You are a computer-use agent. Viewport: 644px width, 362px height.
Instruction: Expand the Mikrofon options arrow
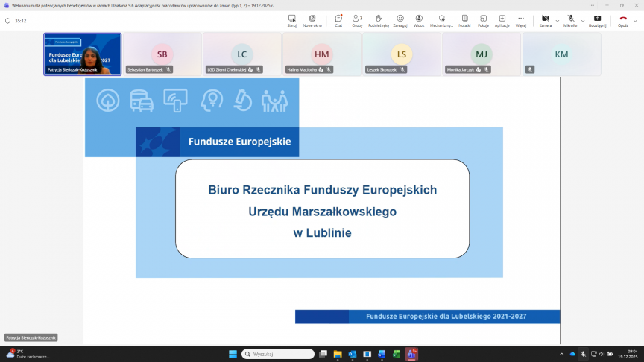(x=583, y=20)
